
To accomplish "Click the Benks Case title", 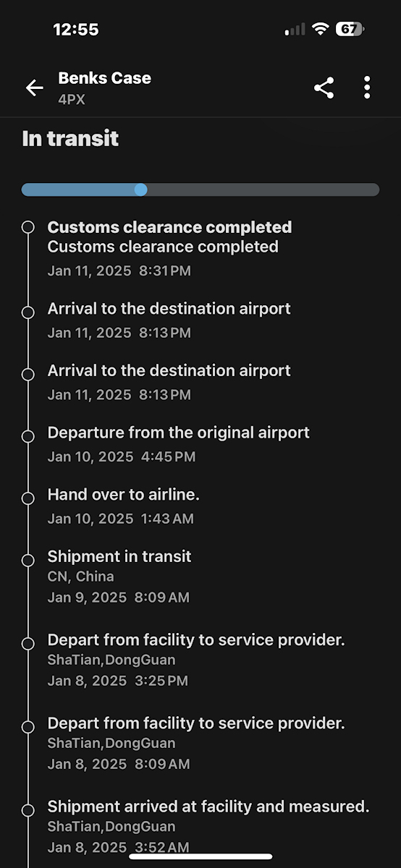I will click(x=104, y=78).
